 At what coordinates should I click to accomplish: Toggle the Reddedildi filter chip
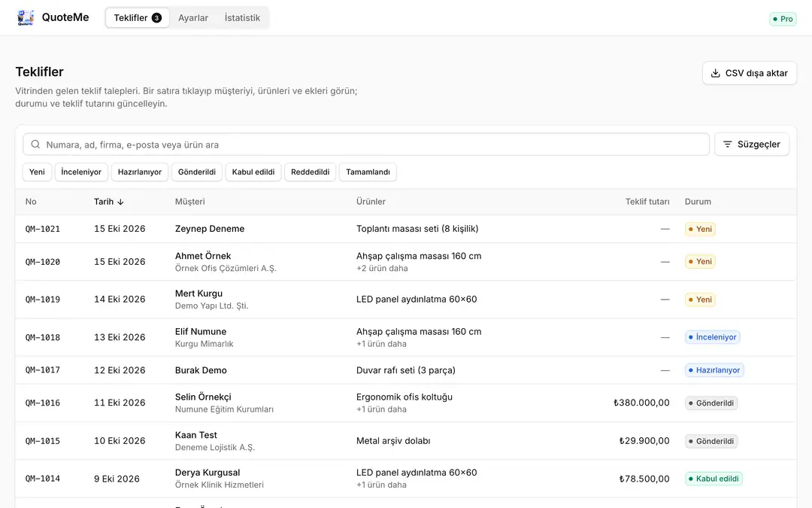[x=311, y=172]
